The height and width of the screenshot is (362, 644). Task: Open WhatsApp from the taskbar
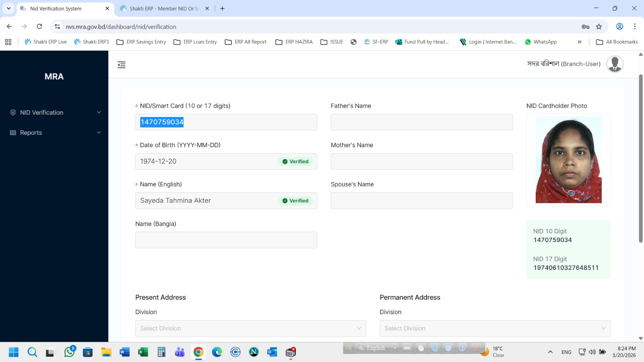click(x=70, y=352)
